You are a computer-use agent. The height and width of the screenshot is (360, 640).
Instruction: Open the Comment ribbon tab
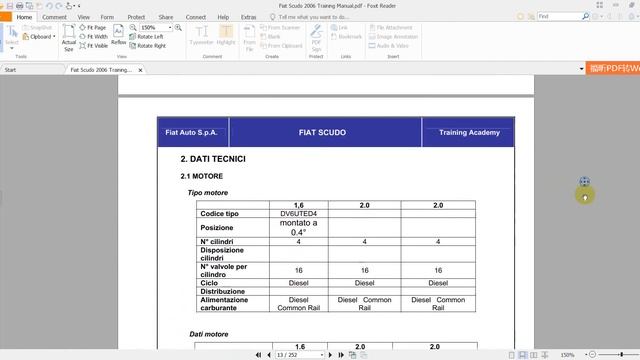click(x=54, y=17)
